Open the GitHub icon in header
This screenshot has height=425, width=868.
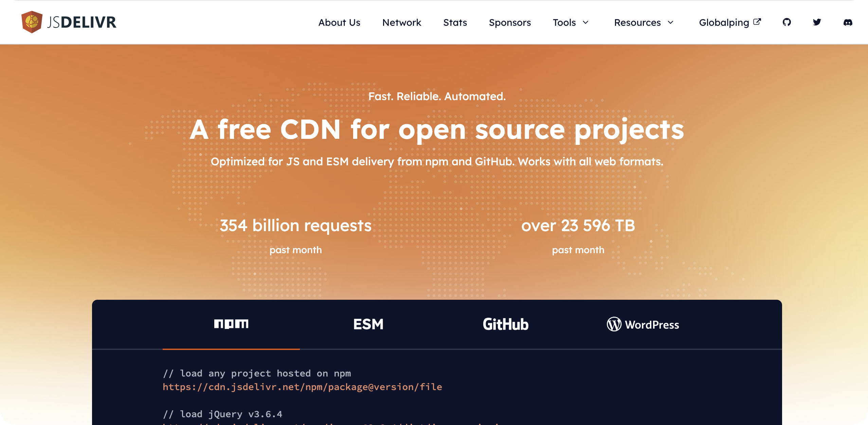click(x=786, y=22)
